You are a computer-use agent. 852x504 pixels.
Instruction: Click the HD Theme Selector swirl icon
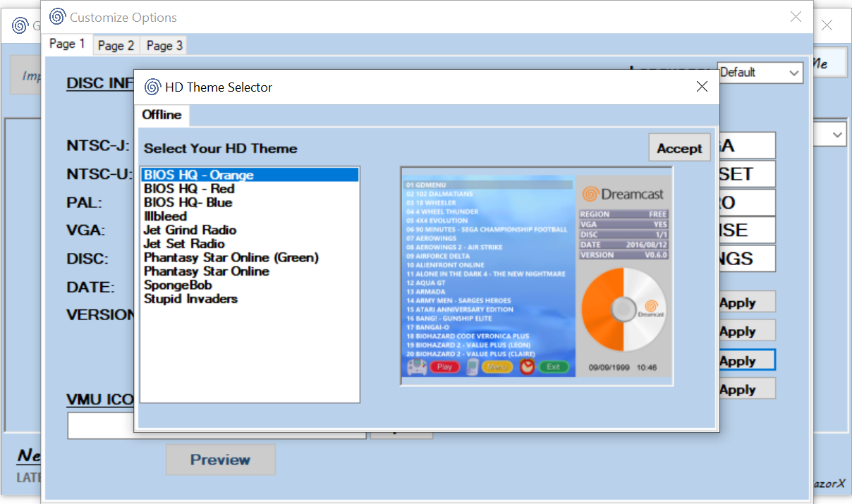tap(152, 87)
